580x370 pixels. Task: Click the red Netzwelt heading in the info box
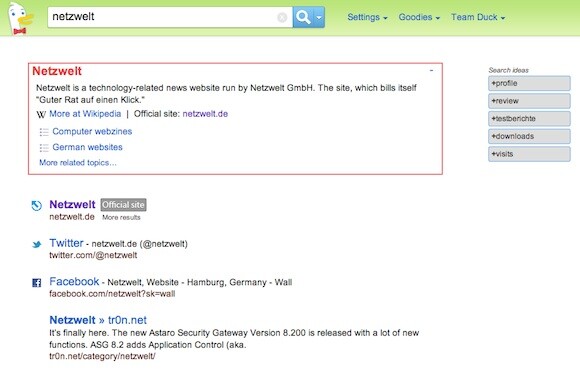click(57, 71)
